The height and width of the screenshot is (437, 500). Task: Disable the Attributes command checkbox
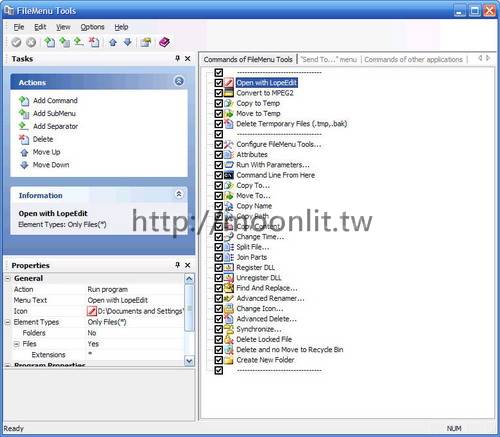[x=219, y=155]
